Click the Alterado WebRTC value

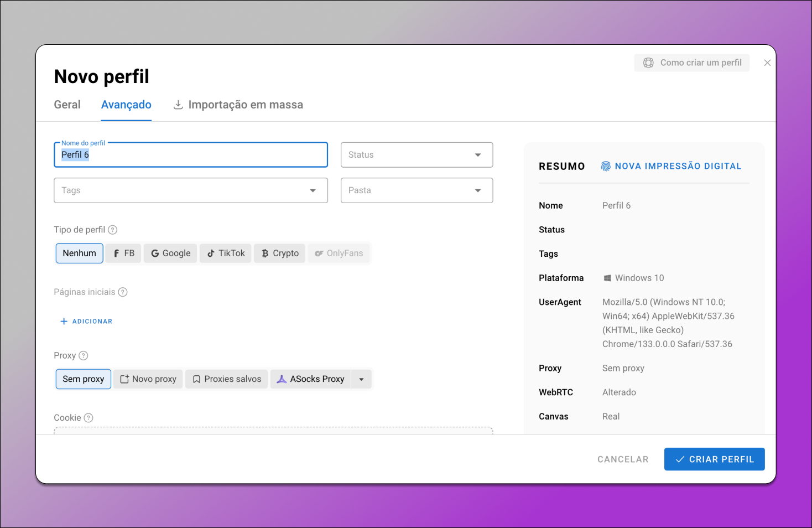click(x=619, y=392)
